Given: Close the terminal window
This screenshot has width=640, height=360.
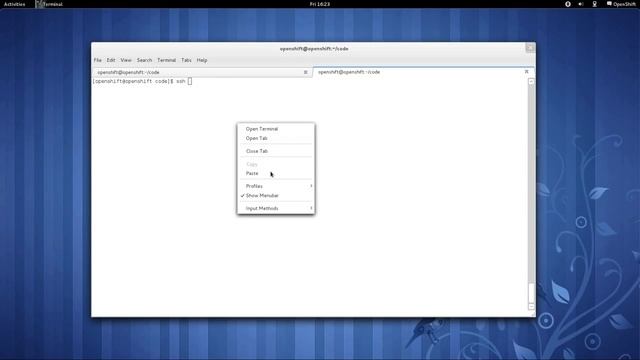Looking at the screenshot, I should pyautogui.click(x=530, y=48).
